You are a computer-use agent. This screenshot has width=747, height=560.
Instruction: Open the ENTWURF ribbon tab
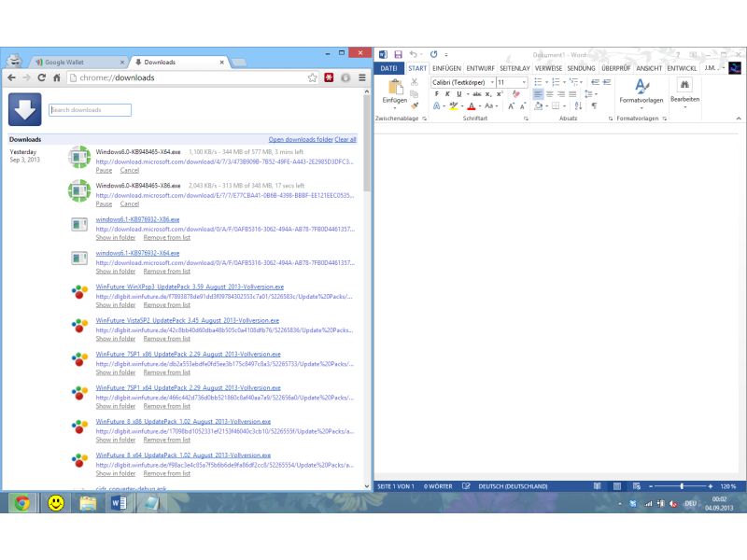[480, 68]
